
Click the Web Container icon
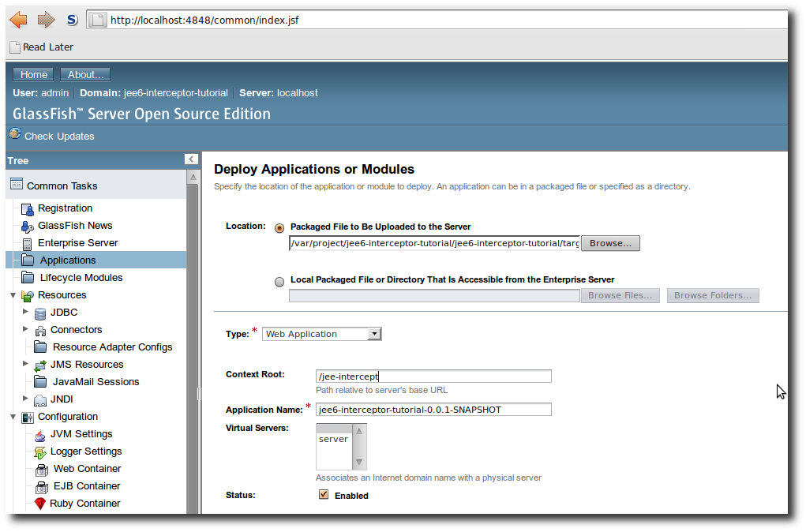point(41,468)
